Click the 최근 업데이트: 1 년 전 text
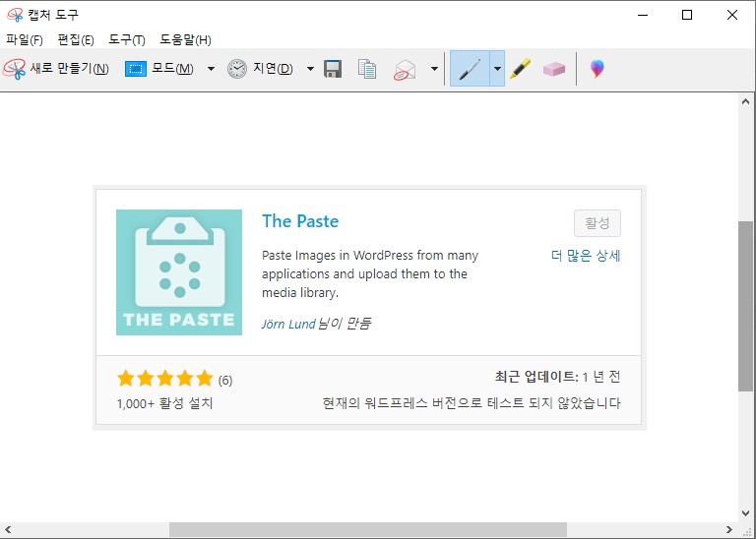The image size is (756, 539). [557, 376]
